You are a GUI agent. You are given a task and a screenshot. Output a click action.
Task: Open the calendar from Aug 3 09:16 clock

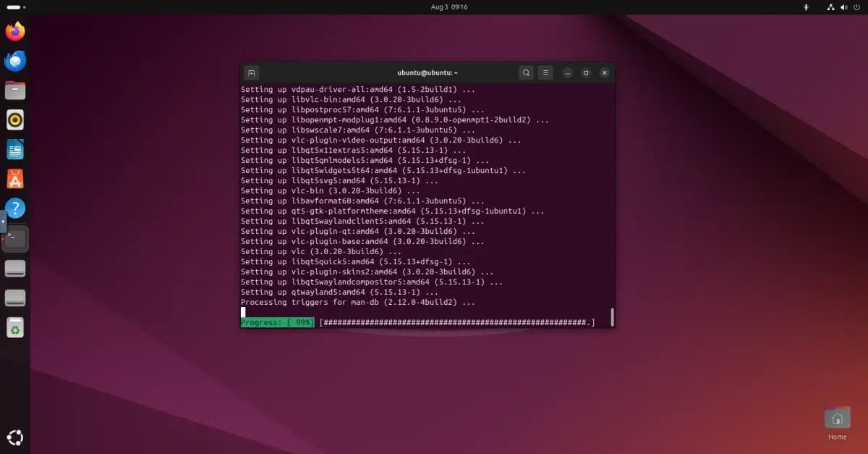pyautogui.click(x=449, y=7)
